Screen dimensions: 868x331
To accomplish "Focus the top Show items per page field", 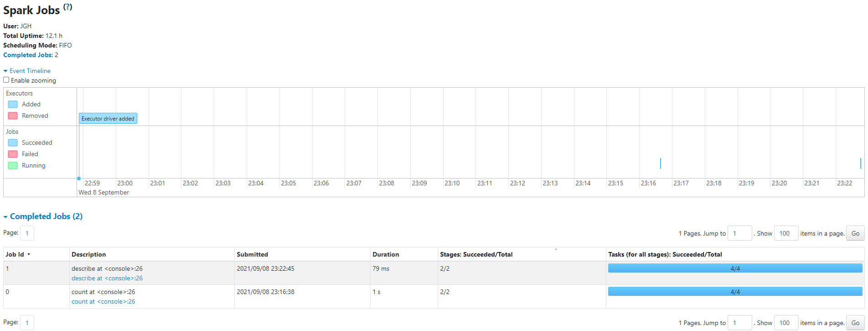I will (x=786, y=233).
